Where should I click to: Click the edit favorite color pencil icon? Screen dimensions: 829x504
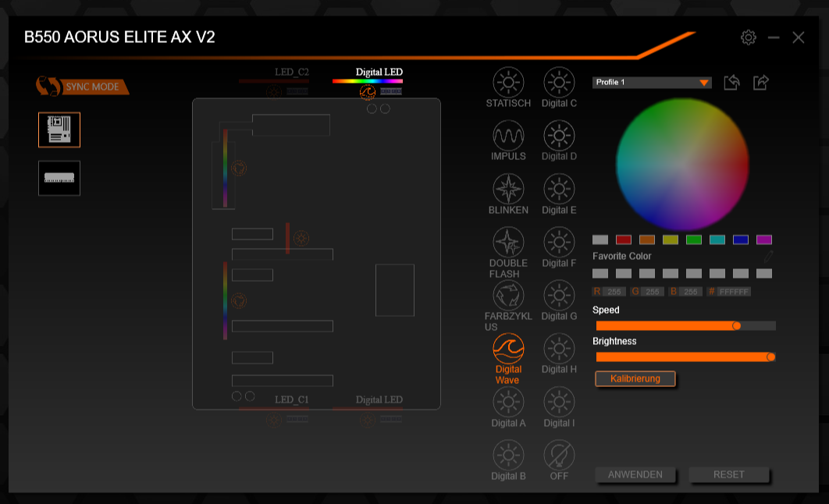click(x=768, y=257)
